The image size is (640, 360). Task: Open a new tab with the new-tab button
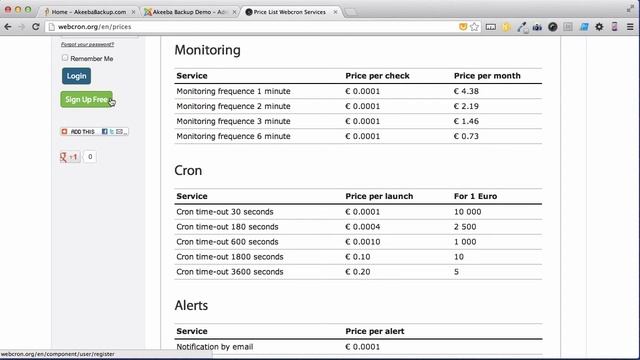point(350,12)
